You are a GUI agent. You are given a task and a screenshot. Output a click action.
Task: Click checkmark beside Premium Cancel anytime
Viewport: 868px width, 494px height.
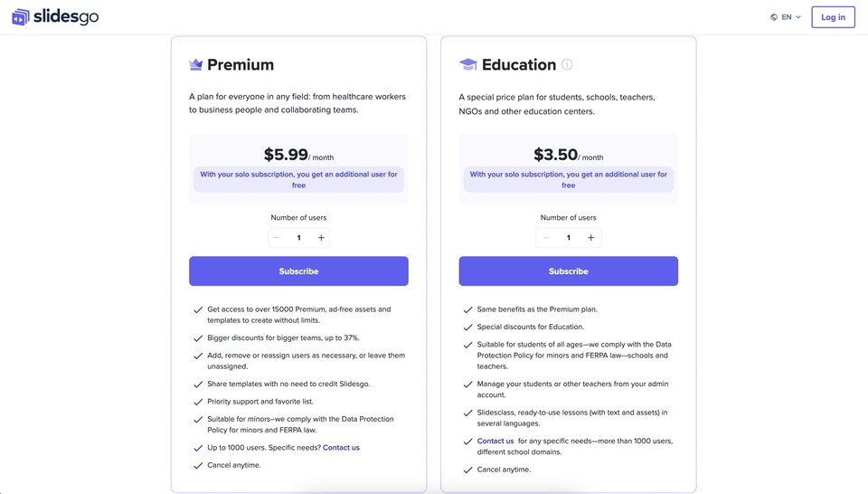tap(198, 466)
